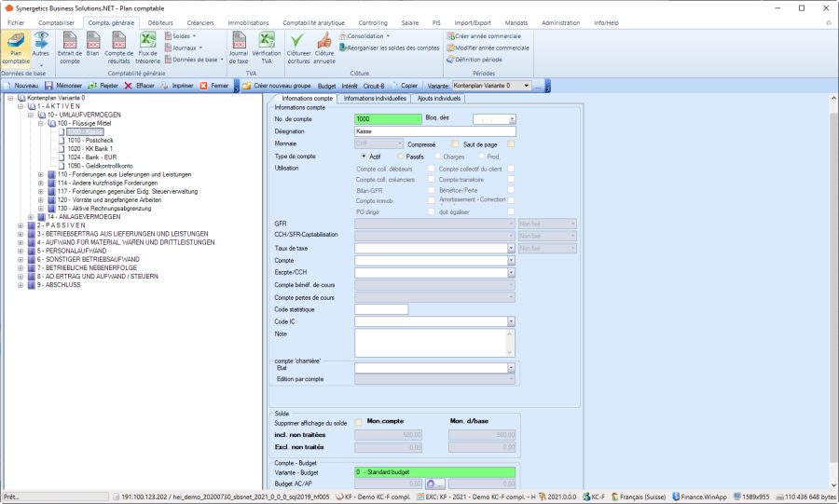
Task: Tick the Saut de page checkbox
Action: coord(511,144)
